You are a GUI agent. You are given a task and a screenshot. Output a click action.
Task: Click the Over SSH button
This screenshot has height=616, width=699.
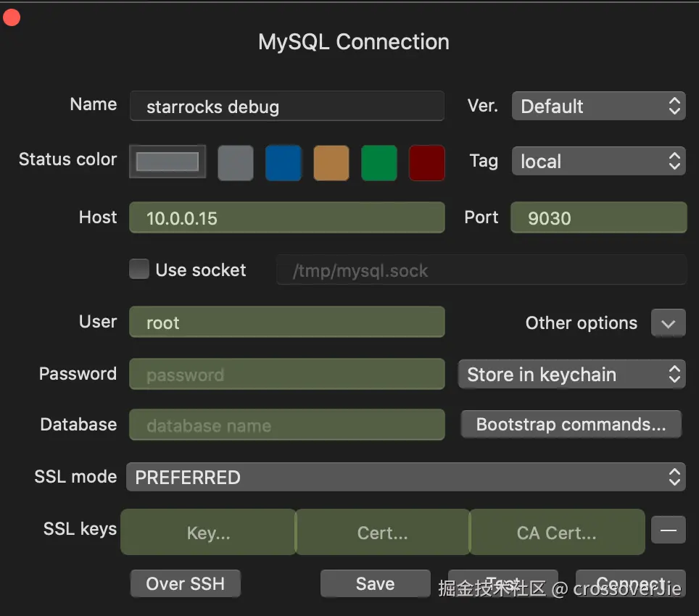pyautogui.click(x=185, y=584)
